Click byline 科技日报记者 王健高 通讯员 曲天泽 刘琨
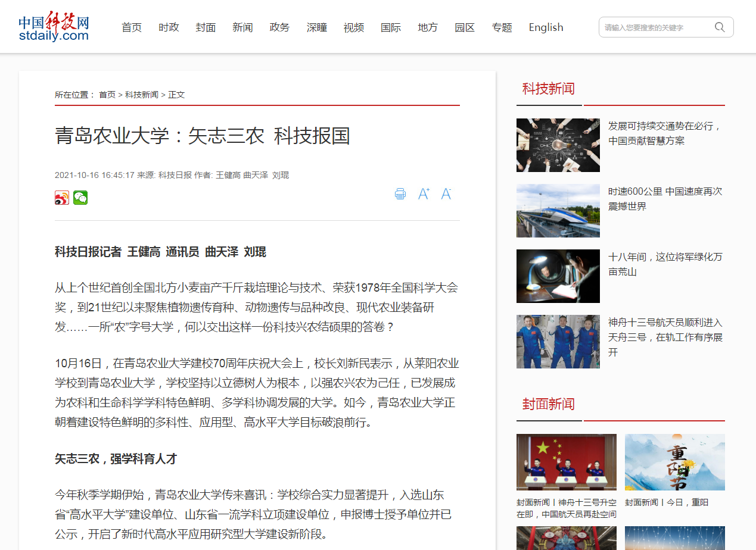The image size is (756, 550). click(160, 252)
